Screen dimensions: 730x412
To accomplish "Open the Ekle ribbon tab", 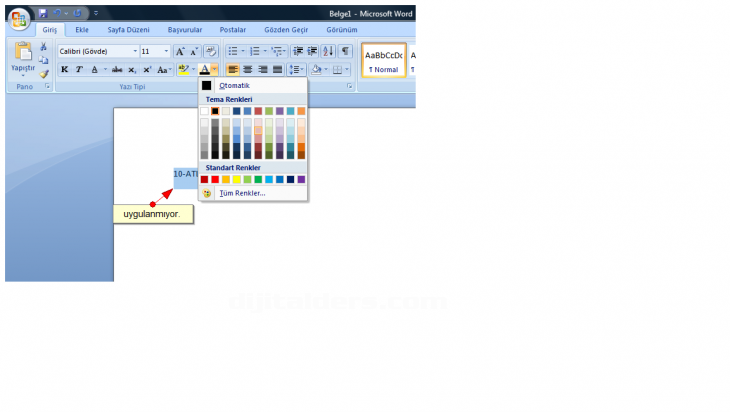I will point(82,30).
